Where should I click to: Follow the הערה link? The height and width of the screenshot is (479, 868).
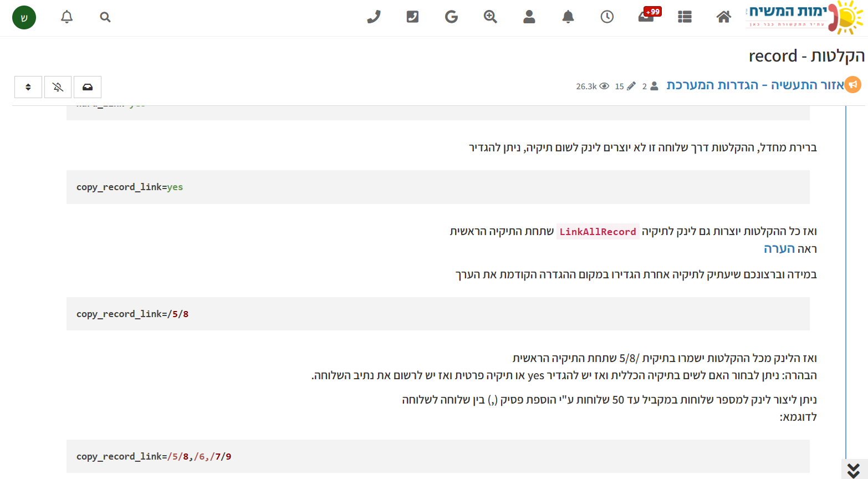(x=779, y=249)
